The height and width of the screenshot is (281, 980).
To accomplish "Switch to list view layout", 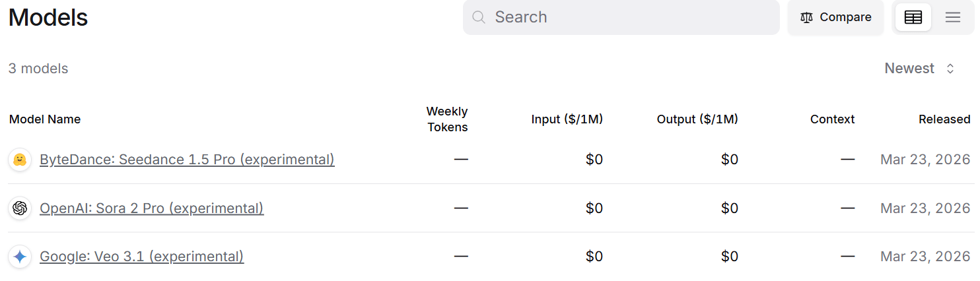I will coord(952,18).
